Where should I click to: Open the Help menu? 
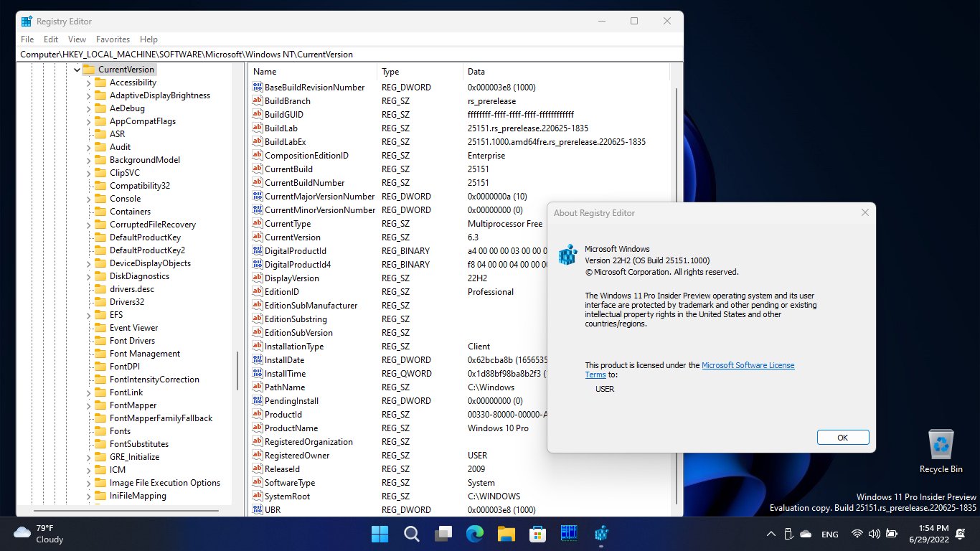(149, 39)
